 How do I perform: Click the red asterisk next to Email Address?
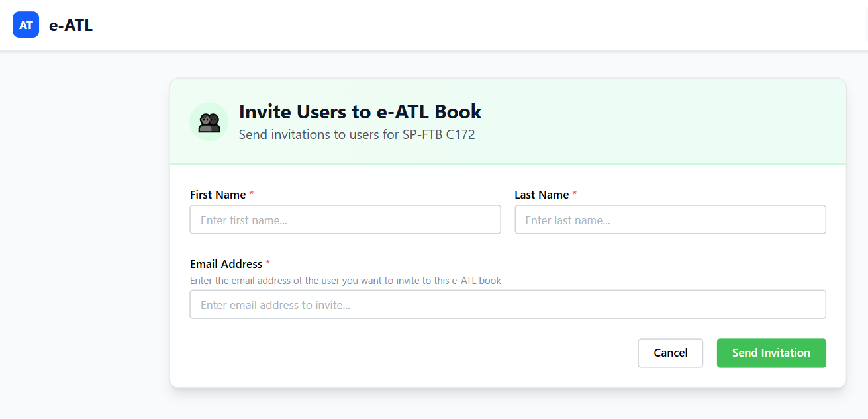click(x=267, y=264)
